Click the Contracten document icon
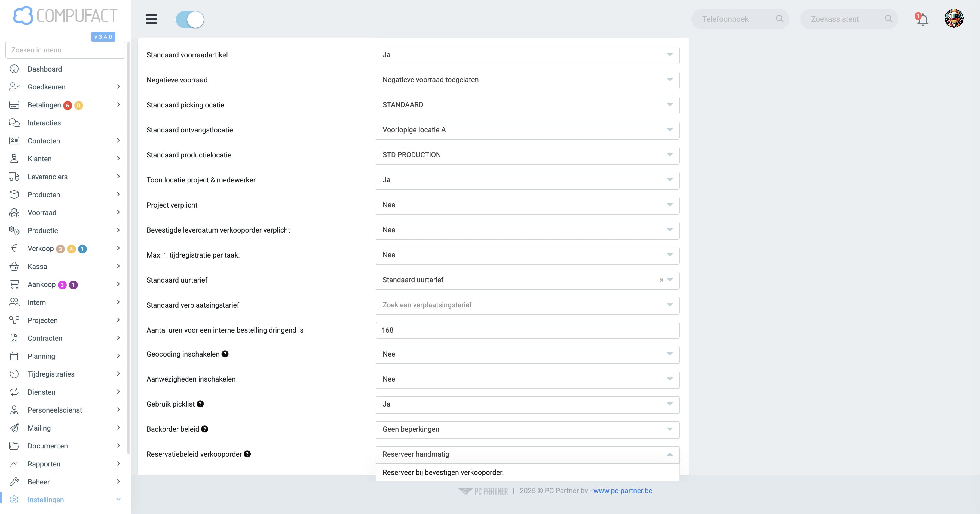The image size is (980, 514). [14, 338]
